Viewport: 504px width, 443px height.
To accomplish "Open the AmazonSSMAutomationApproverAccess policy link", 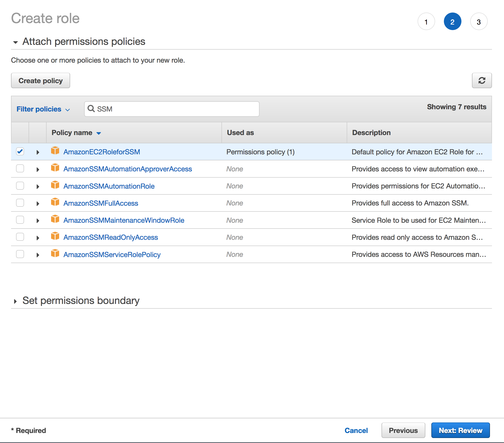I will tap(128, 169).
